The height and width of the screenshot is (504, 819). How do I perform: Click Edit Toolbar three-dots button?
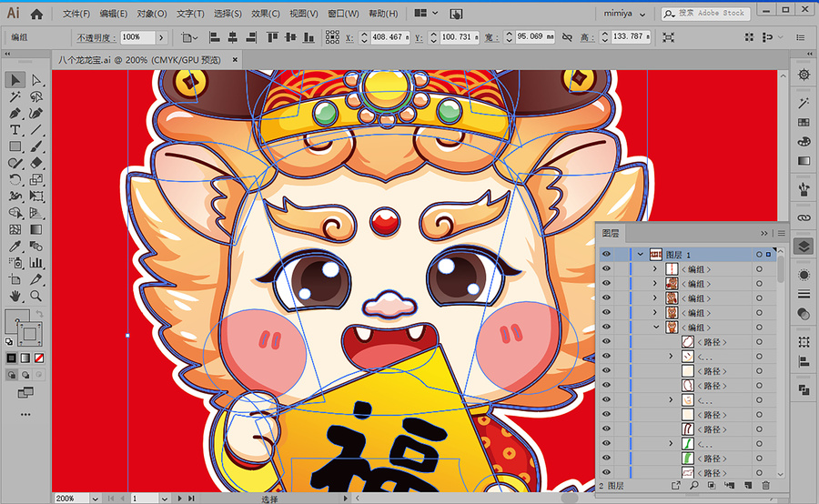[25, 414]
